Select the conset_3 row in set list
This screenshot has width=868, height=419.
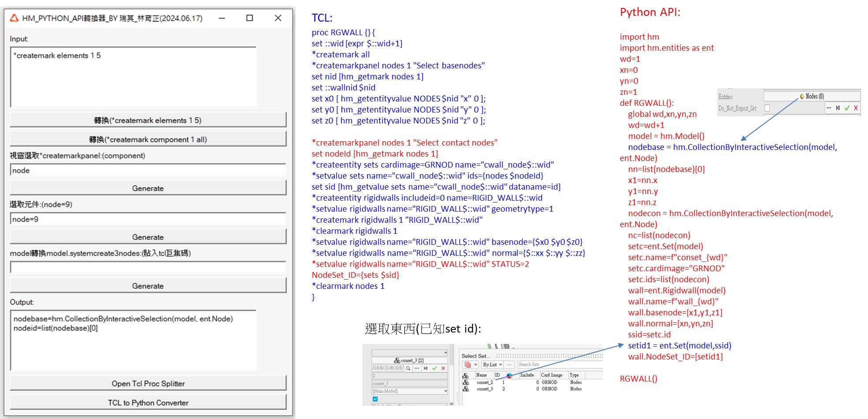[x=485, y=389]
